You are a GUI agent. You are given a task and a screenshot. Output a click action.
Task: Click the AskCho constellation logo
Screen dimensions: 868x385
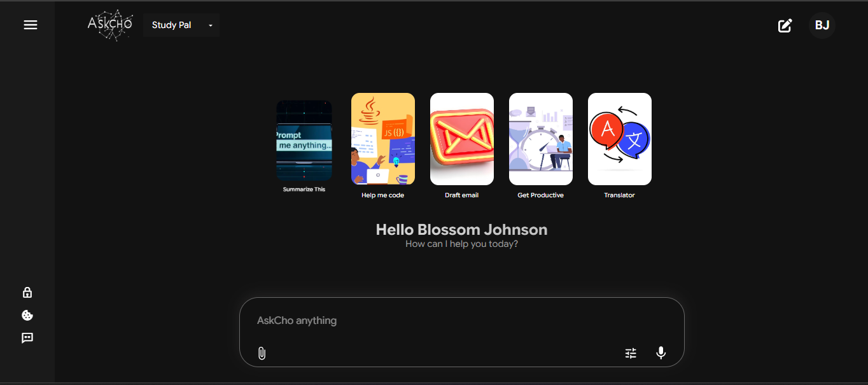(x=110, y=25)
